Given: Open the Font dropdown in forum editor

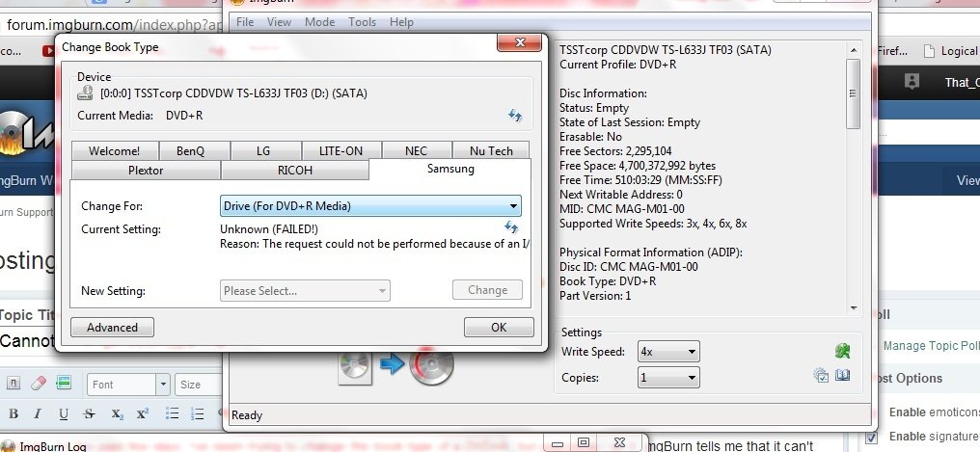Looking at the screenshot, I should pos(128,385).
